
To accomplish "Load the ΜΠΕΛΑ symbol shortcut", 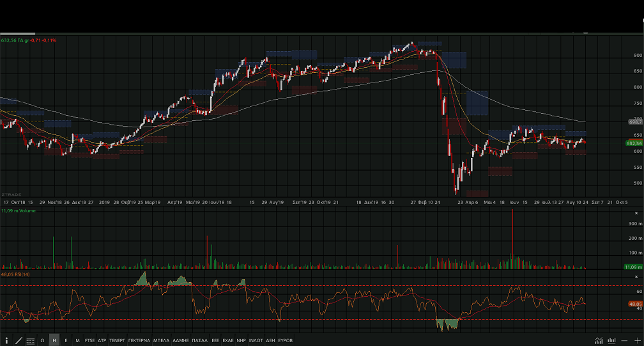I will pos(162,341).
